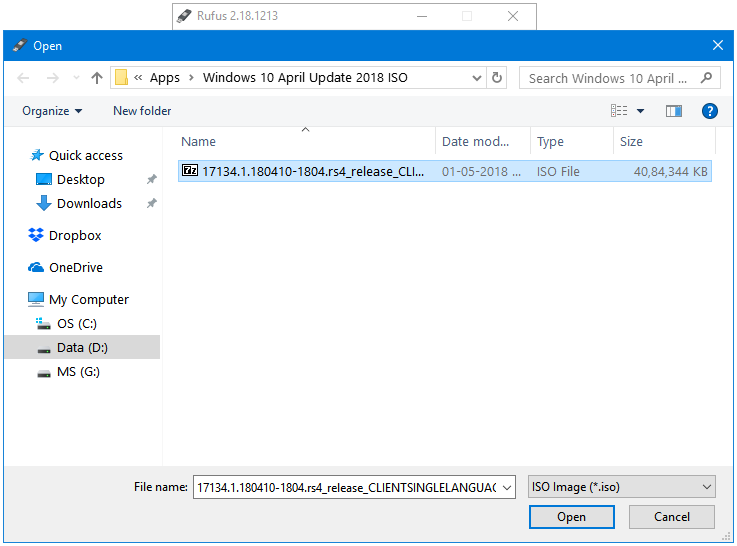
Task: Click the pin icon beside Downloads
Action: 151,203
